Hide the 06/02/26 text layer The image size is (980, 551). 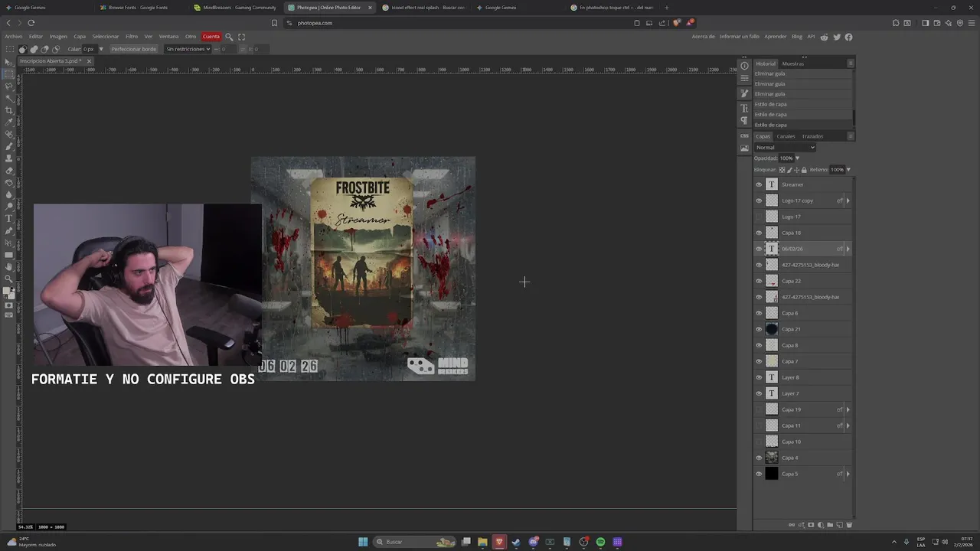(x=759, y=249)
